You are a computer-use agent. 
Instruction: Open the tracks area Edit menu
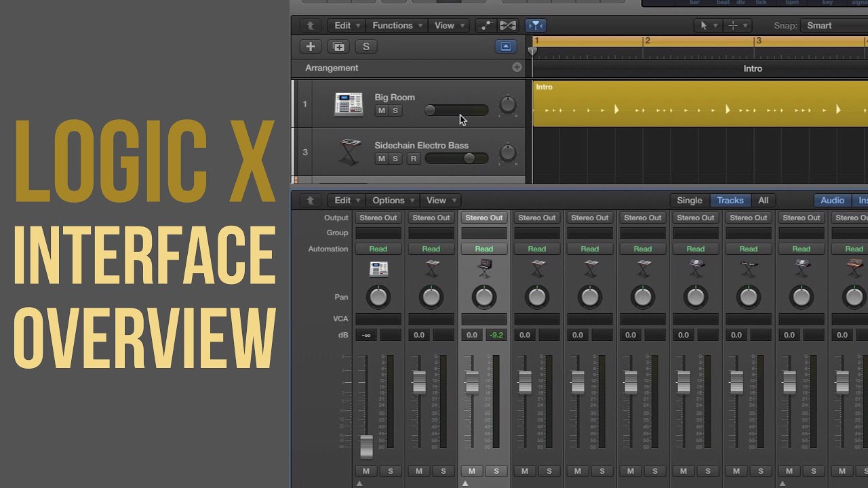point(348,26)
